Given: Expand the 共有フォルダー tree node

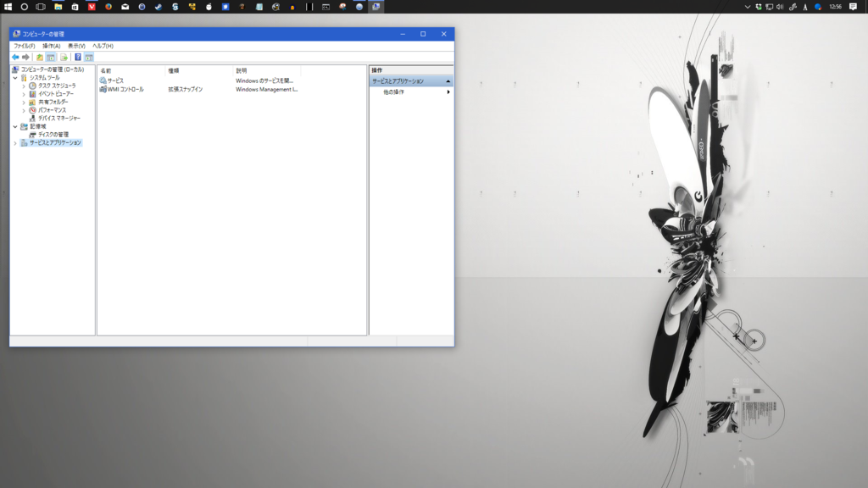Looking at the screenshot, I should point(24,103).
